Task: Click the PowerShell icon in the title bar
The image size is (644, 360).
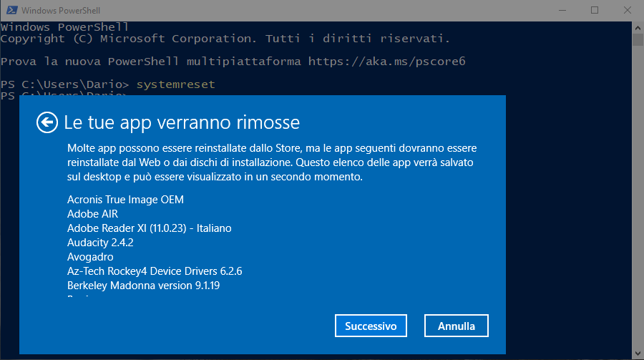Action: tap(12, 10)
